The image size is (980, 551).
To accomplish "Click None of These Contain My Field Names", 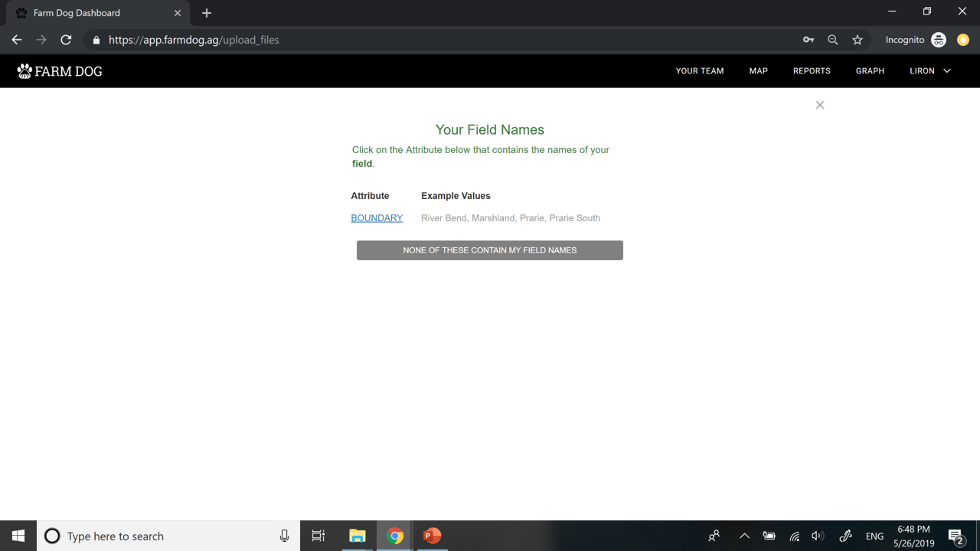I will [490, 250].
